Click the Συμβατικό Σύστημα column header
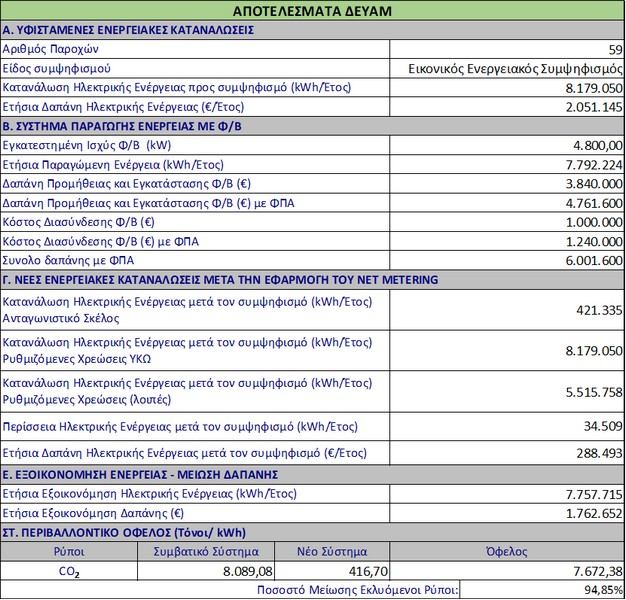 [208, 551]
